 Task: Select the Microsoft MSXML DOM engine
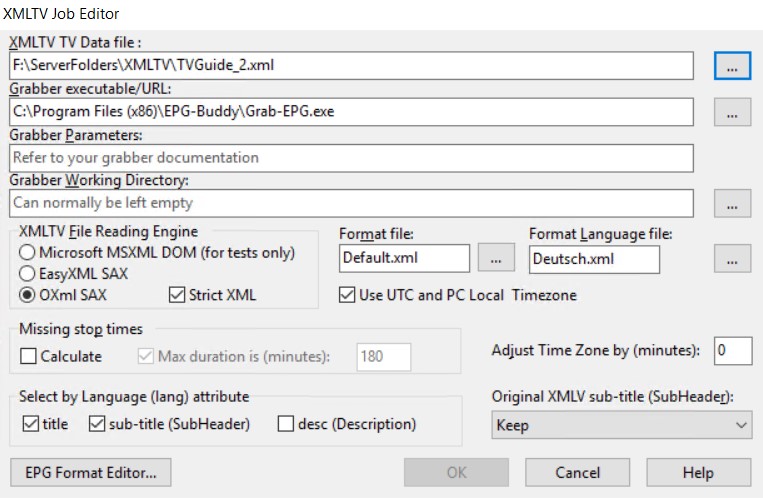click(x=27, y=253)
